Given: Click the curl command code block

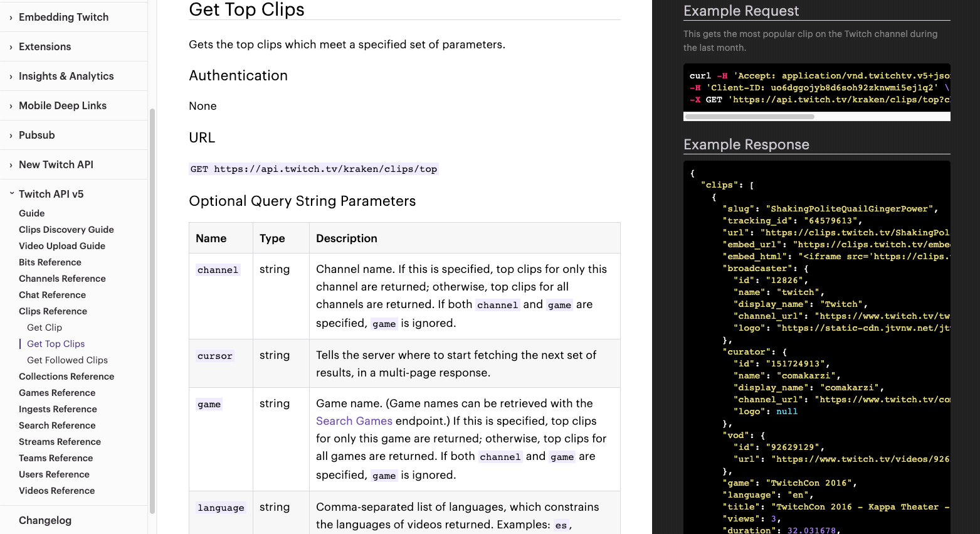Looking at the screenshot, I should [x=817, y=87].
